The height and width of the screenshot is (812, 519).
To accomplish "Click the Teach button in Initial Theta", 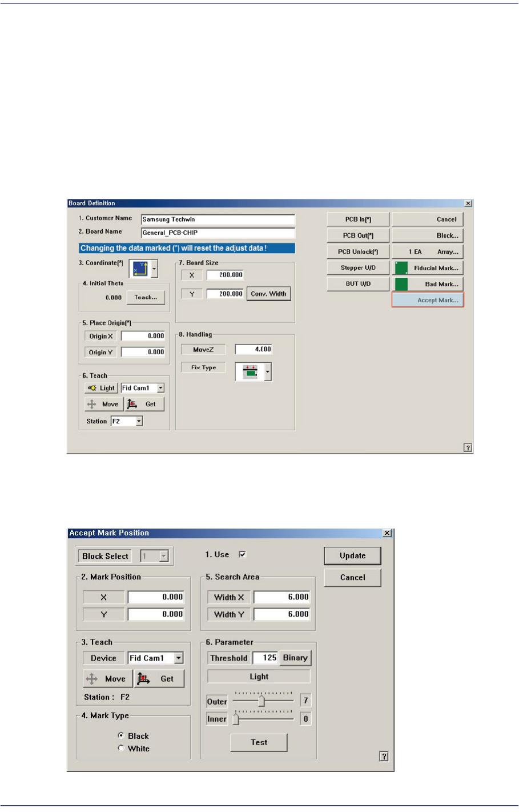I will (146, 297).
